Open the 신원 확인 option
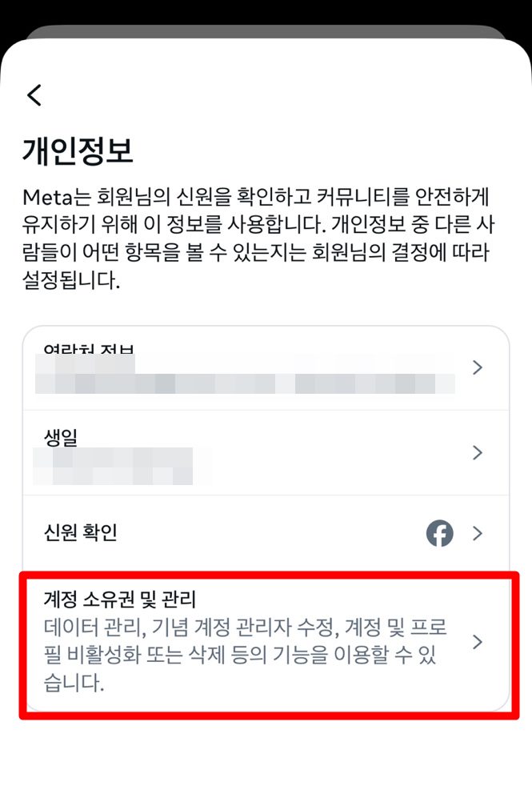The width and height of the screenshot is (532, 806). coord(266,534)
